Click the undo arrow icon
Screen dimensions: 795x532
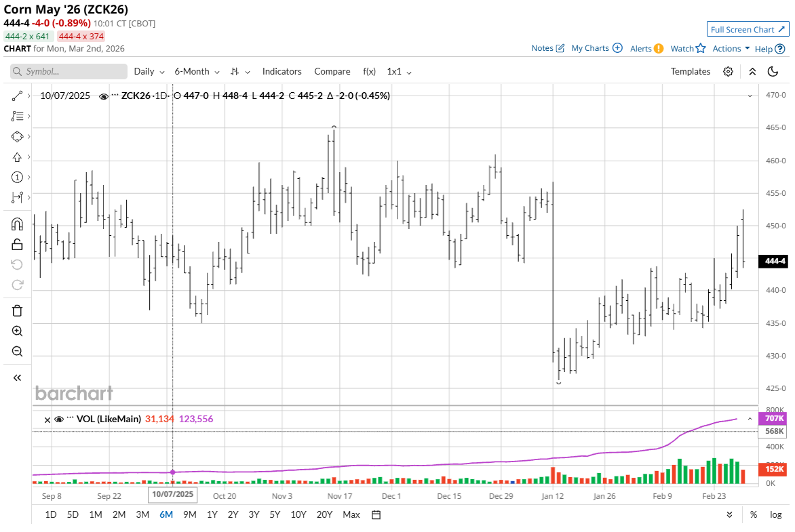17,264
